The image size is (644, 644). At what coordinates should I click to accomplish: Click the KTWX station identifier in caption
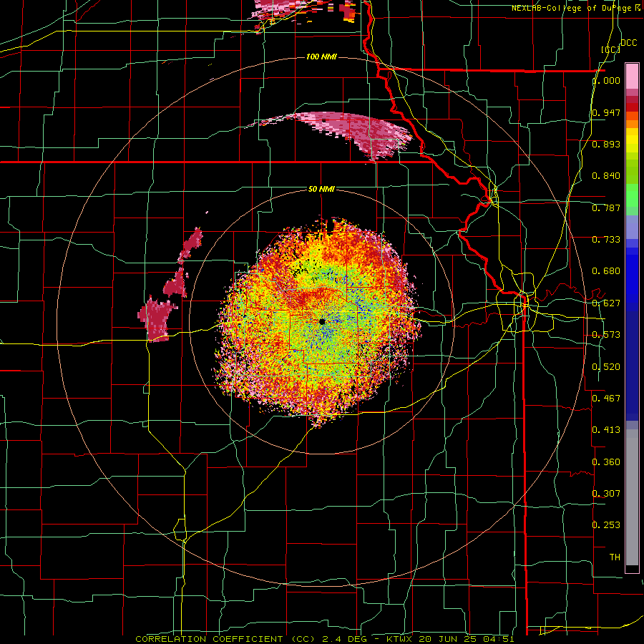[x=401, y=639]
